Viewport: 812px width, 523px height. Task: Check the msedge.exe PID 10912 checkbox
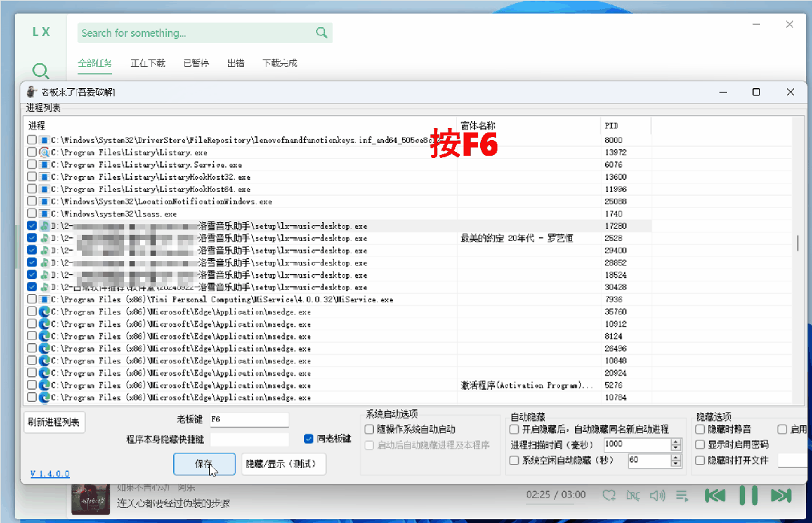coord(32,324)
